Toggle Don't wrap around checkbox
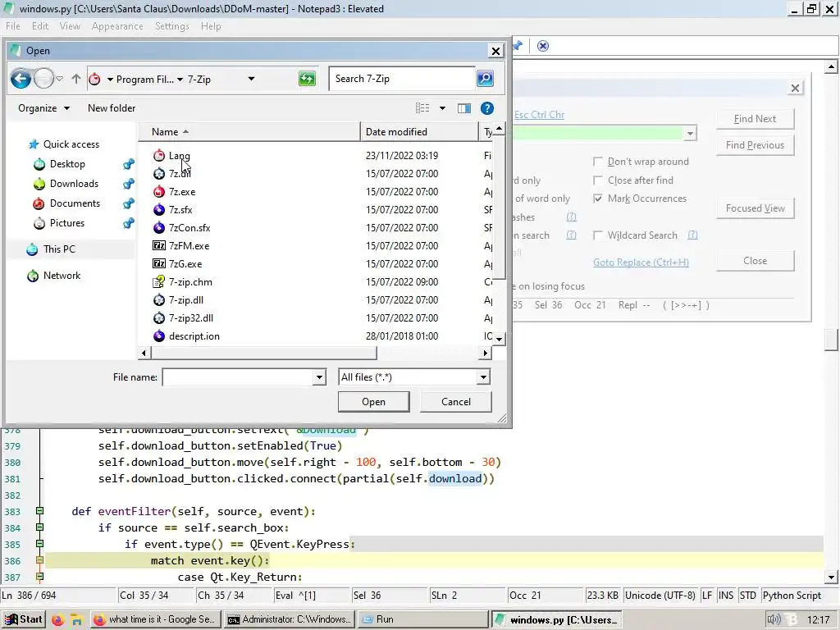Image resolution: width=840 pixels, height=630 pixels. pyautogui.click(x=598, y=162)
